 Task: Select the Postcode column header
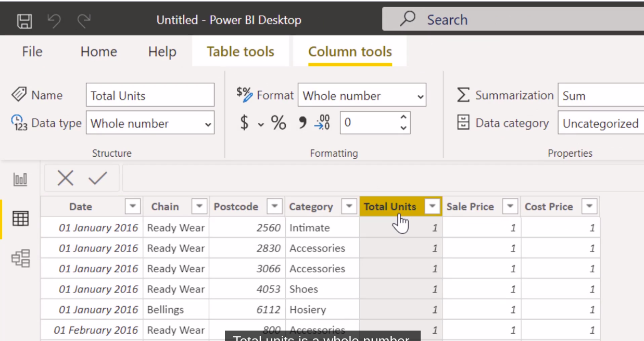click(236, 207)
